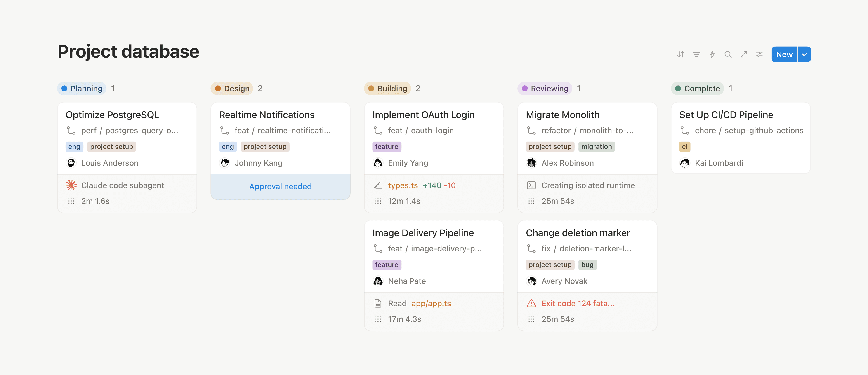The width and height of the screenshot is (868, 375).
Task: Click the sort arrows icon in toolbar
Action: coord(681,54)
